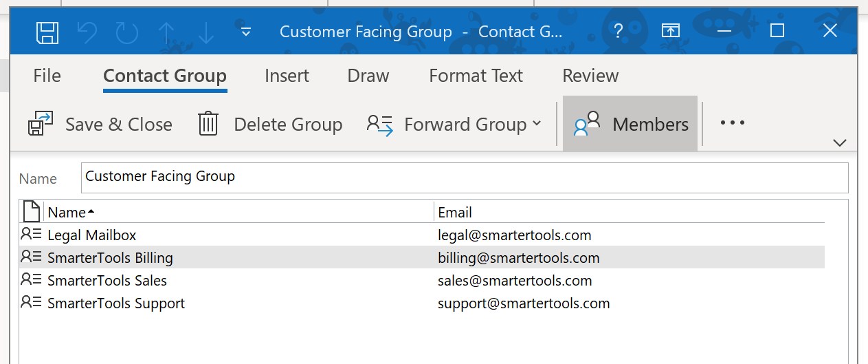The width and height of the screenshot is (868, 364).
Task: Open Ribbon Display Options icon
Action: 671,31
